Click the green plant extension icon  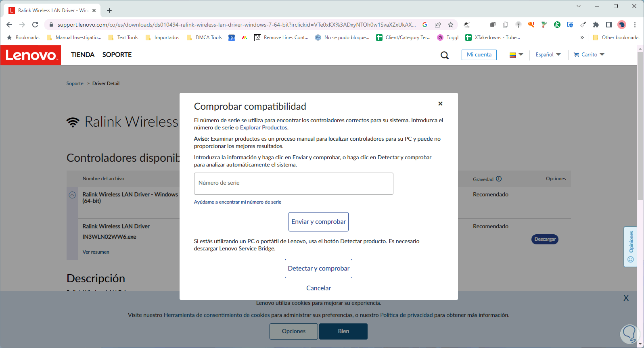coord(544,25)
